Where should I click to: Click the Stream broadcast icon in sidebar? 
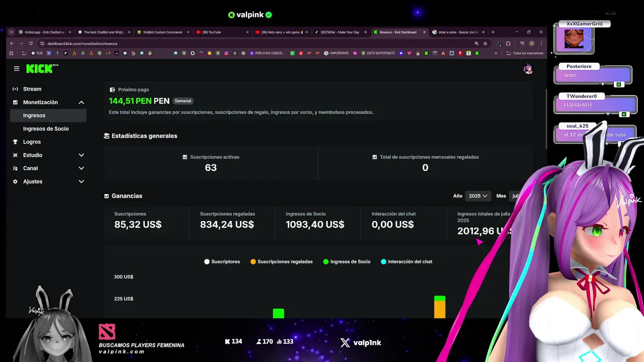15,89
